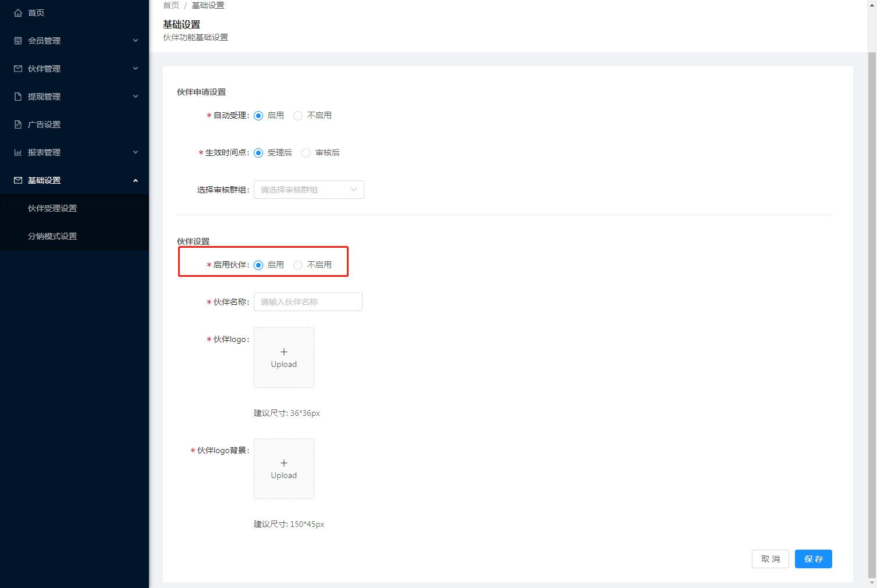Click the plus icon in 伙伴logo背景 upload
The height and width of the screenshot is (588, 877).
click(x=284, y=463)
